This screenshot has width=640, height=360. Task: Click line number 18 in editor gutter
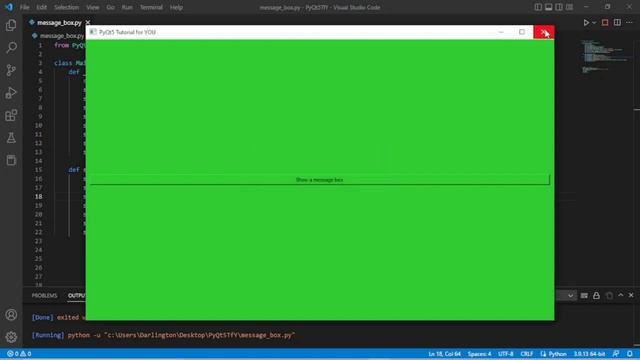[x=38, y=197]
